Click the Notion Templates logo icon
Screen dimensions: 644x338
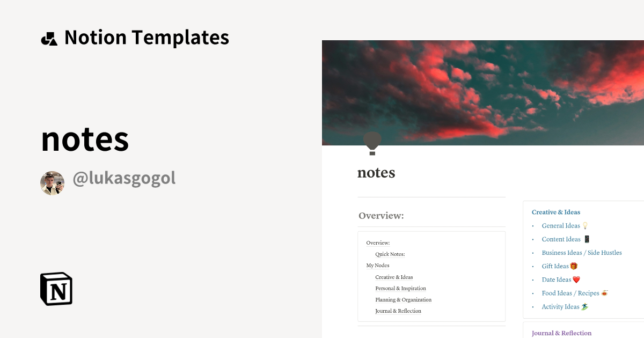pyautogui.click(x=49, y=38)
